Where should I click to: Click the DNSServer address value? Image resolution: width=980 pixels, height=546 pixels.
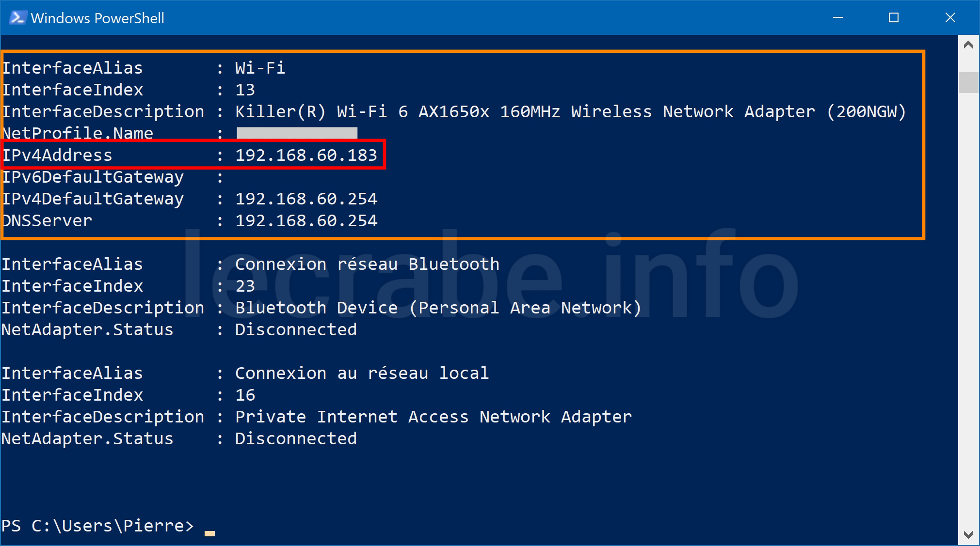tap(306, 220)
